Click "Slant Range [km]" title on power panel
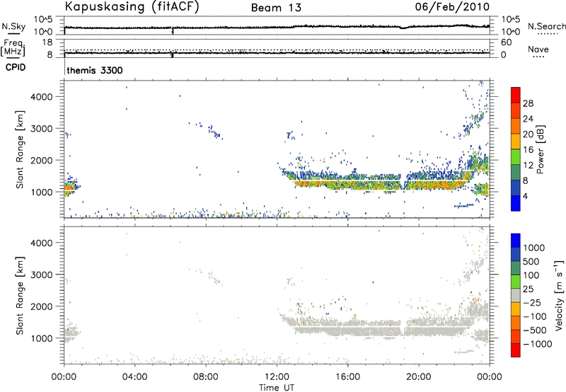 (20, 149)
